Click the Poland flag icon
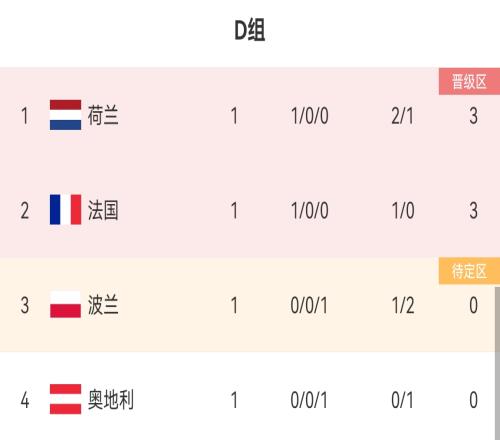The image size is (500, 440). pyautogui.click(x=65, y=304)
